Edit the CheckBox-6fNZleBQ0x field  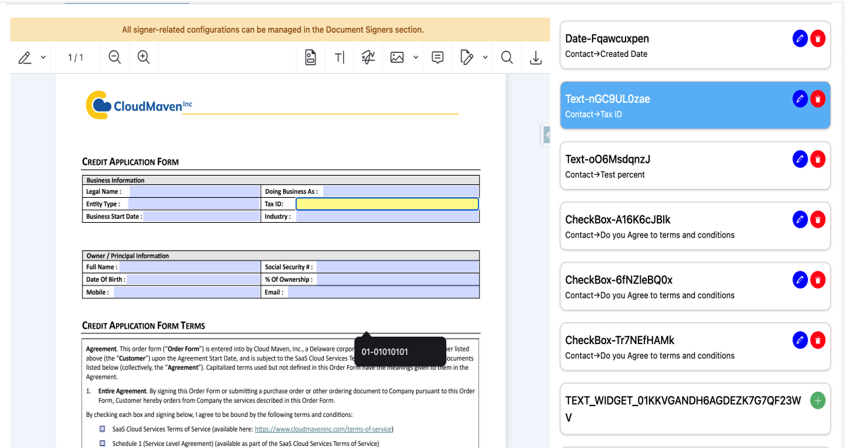coord(800,280)
